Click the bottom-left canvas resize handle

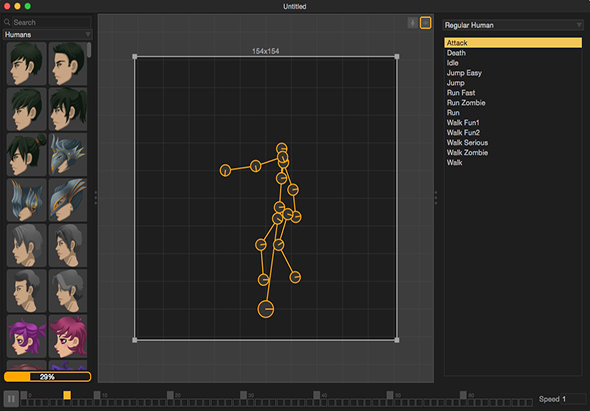click(135, 340)
